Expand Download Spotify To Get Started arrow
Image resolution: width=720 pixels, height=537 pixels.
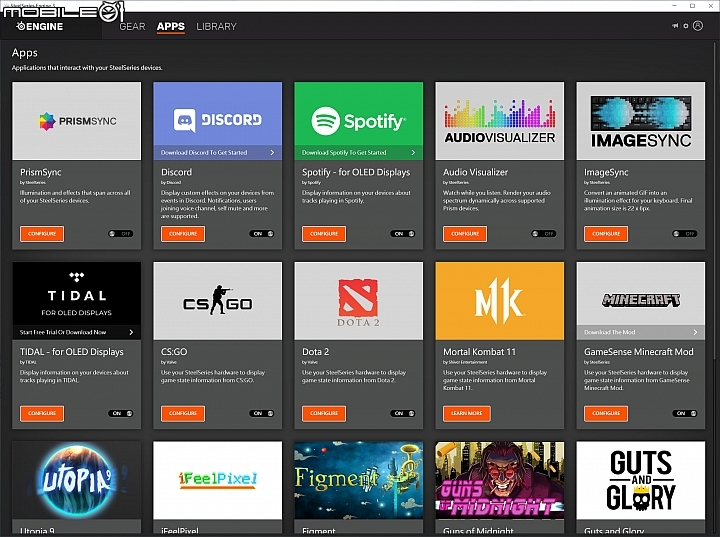click(x=413, y=153)
